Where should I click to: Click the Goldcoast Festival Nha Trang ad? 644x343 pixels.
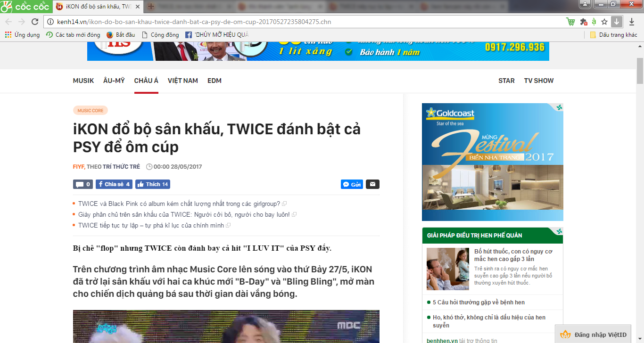coord(493,162)
